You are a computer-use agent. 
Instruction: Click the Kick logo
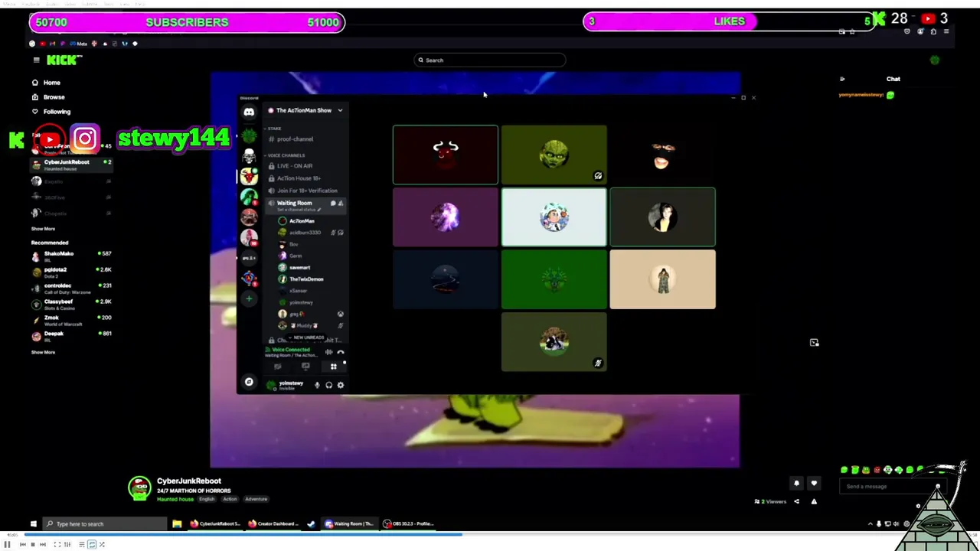63,60
